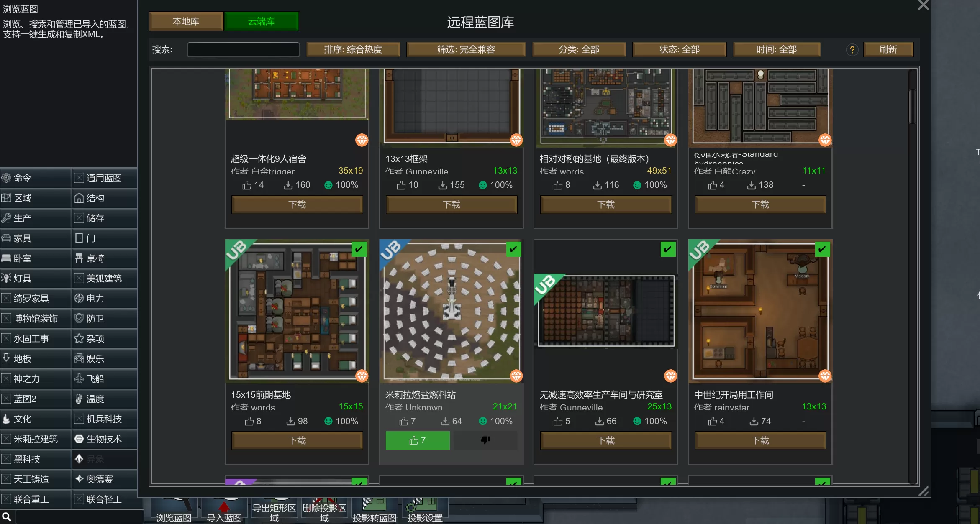Open 时间: 全部 time dropdown

point(776,49)
